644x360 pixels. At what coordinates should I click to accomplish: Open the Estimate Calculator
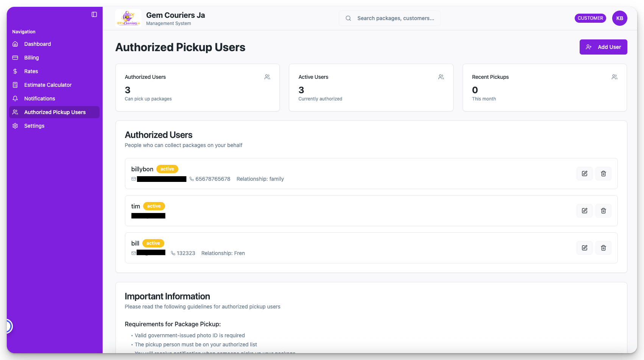[48, 85]
